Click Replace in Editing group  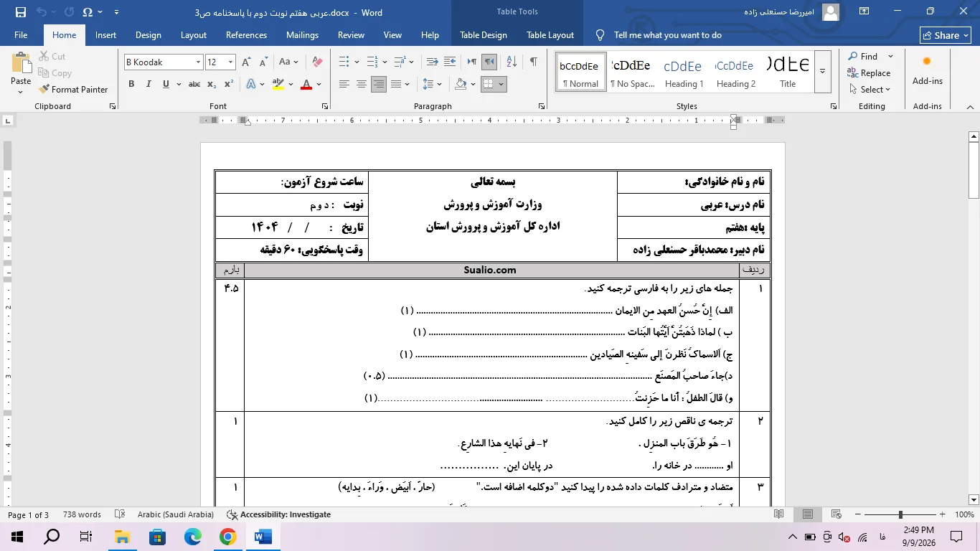click(869, 73)
